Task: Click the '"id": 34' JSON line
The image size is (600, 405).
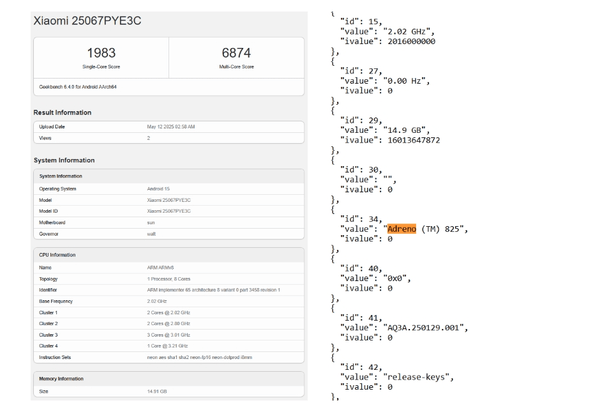Action: click(361, 219)
